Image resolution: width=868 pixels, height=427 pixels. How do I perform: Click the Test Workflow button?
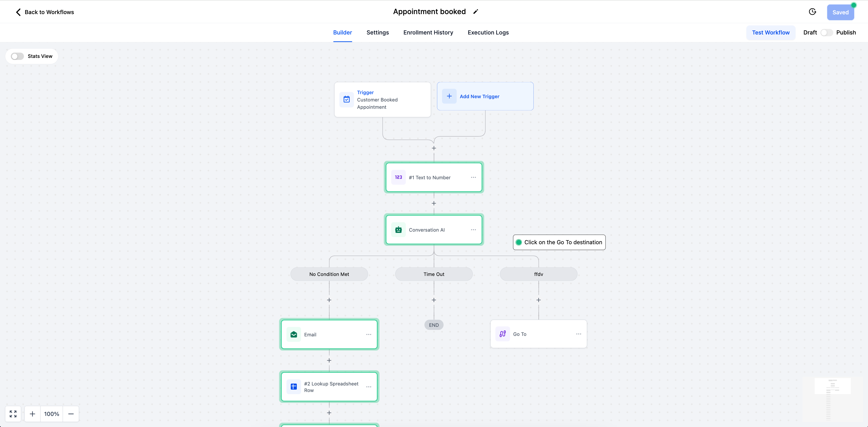click(771, 33)
